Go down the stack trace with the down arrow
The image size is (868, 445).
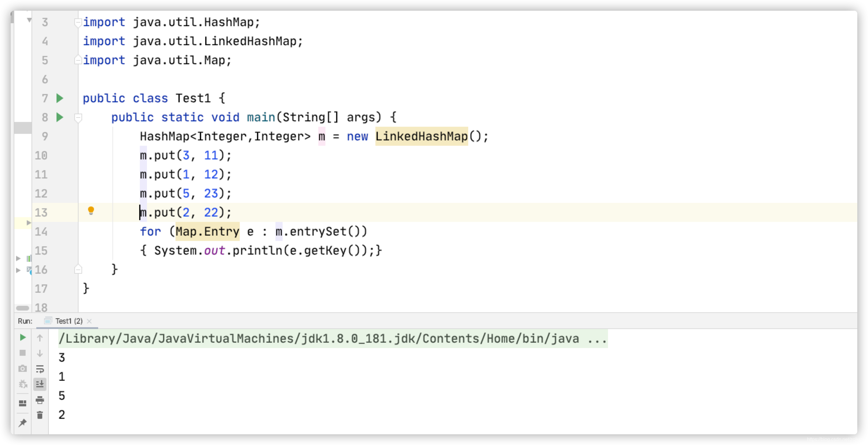pyautogui.click(x=40, y=353)
